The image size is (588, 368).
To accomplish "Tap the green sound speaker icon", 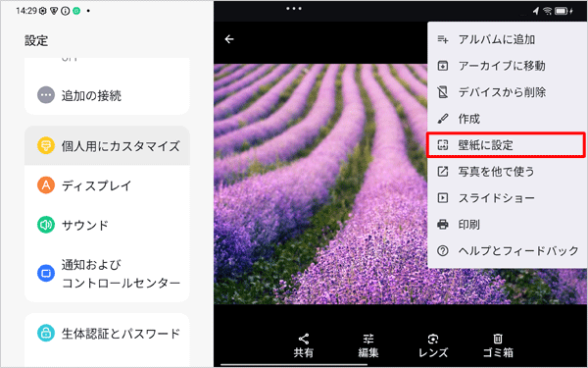I will (x=46, y=225).
